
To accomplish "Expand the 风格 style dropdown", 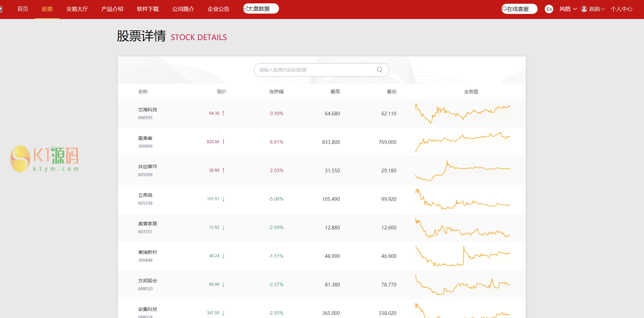I will pyautogui.click(x=568, y=9).
